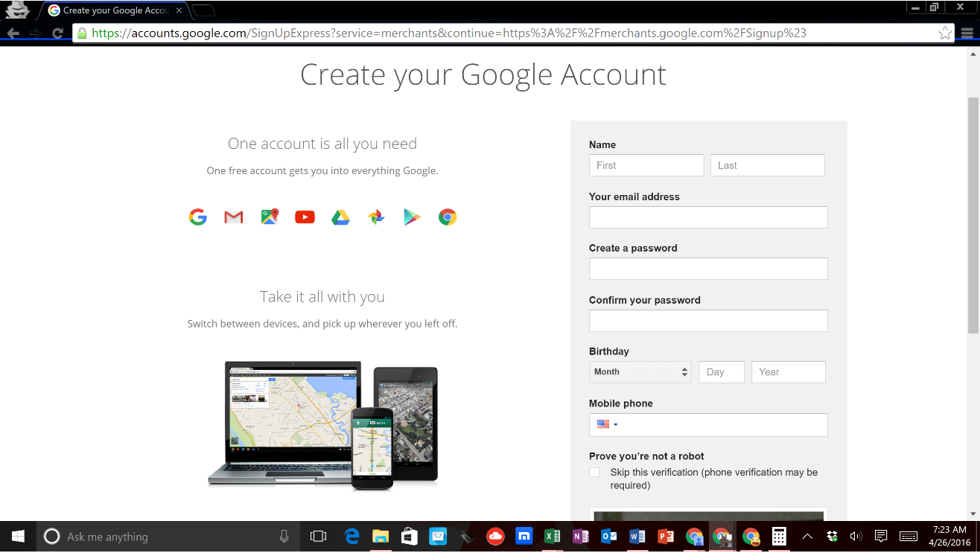The image size is (980, 553).
Task: Click the Google Photos pinwheel icon
Action: click(377, 217)
